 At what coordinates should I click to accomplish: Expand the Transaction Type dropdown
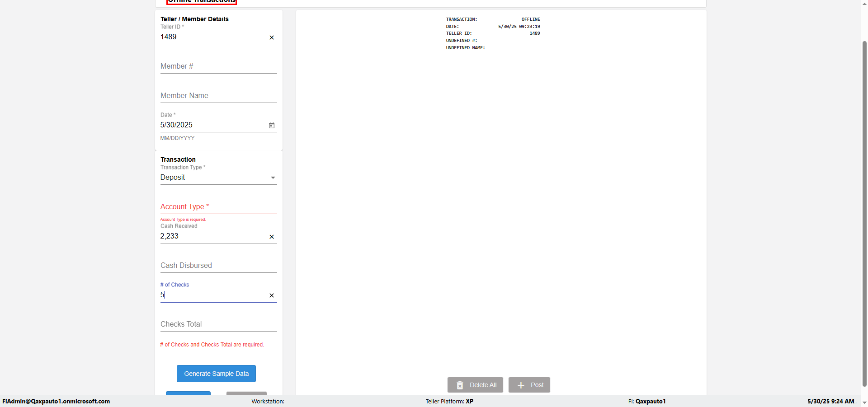click(x=273, y=178)
